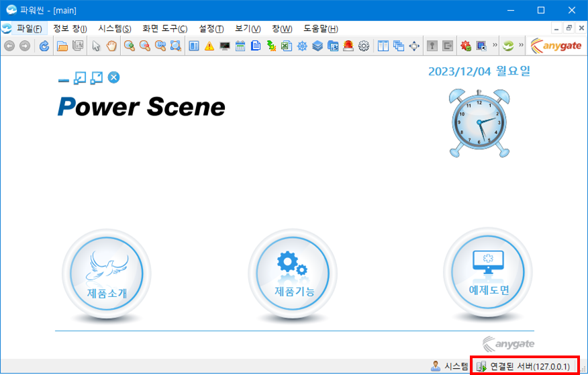Click the blue minimize dash on main screen
Screen dimensions: 588x375
[x=64, y=80]
